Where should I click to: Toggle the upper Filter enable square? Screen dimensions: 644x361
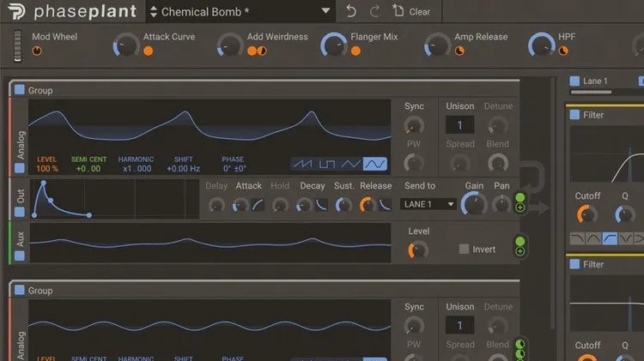click(574, 114)
